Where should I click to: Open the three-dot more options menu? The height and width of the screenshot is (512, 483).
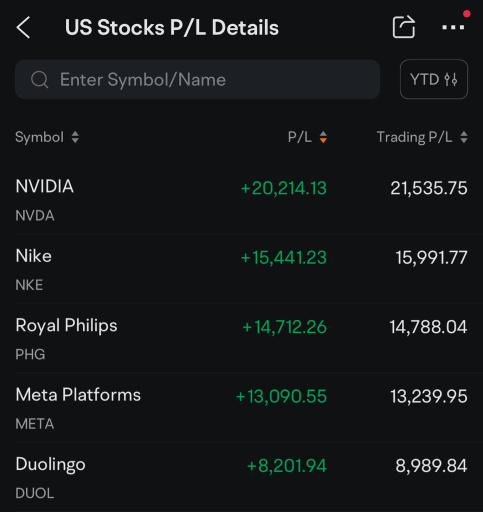453,27
